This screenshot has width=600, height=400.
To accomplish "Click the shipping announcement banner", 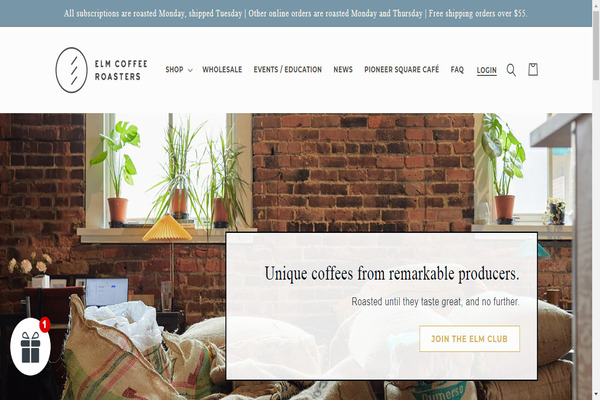I will coord(296,13).
